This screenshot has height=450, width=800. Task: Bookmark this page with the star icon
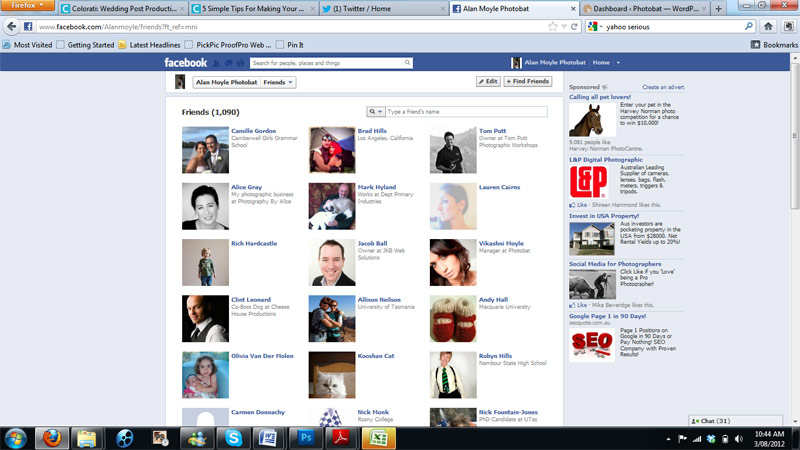click(553, 27)
